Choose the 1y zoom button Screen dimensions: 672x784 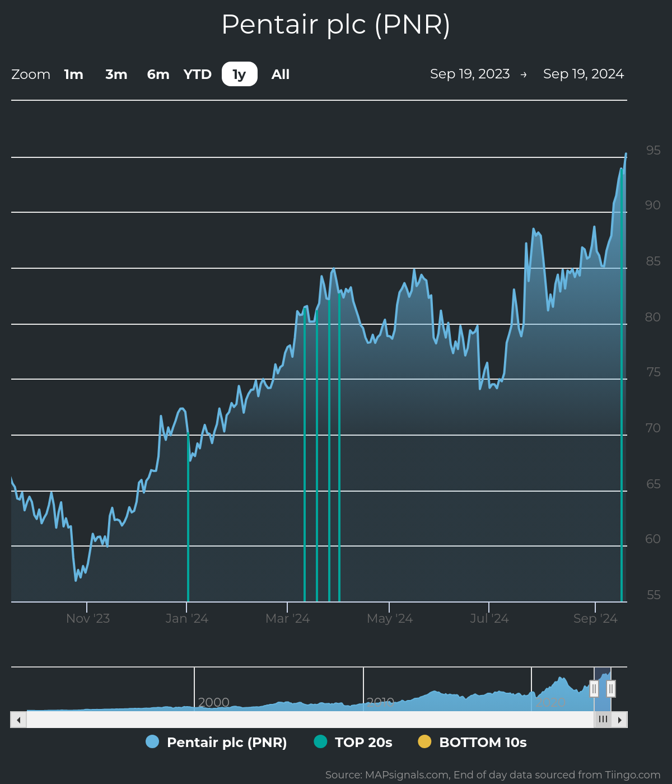pos(240,74)
